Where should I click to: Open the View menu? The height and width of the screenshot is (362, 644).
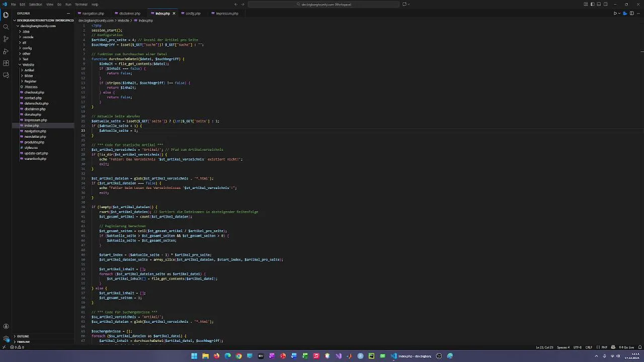50,5
